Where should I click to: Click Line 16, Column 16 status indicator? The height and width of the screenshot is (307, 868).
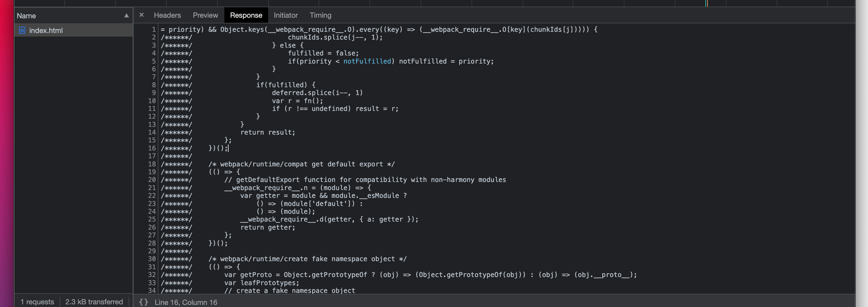(186, 302)
